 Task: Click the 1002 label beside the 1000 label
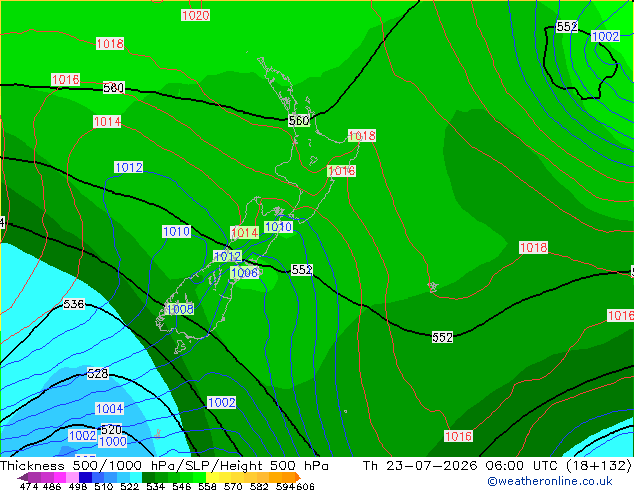82,435
